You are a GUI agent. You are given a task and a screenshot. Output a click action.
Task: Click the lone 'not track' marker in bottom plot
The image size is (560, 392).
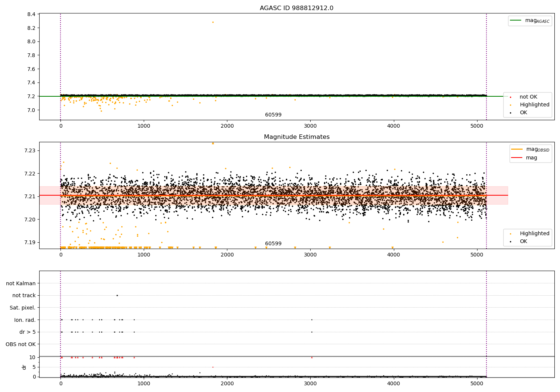pos(117,296)
